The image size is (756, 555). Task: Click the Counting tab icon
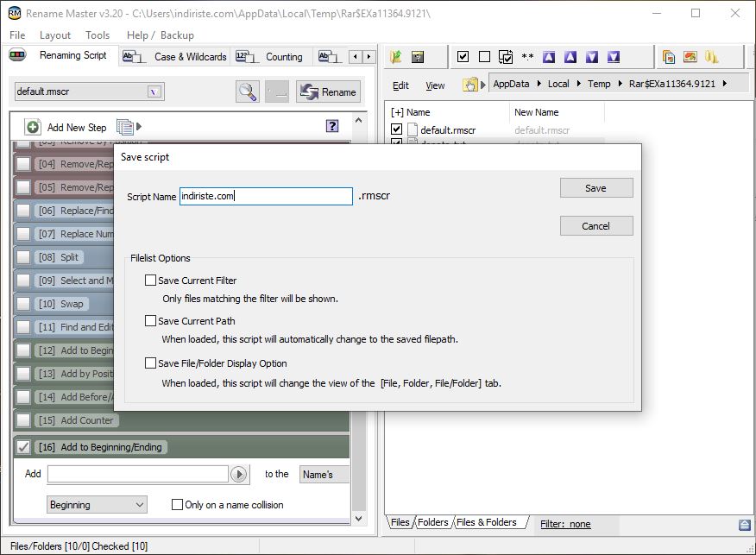pos(247,57)
